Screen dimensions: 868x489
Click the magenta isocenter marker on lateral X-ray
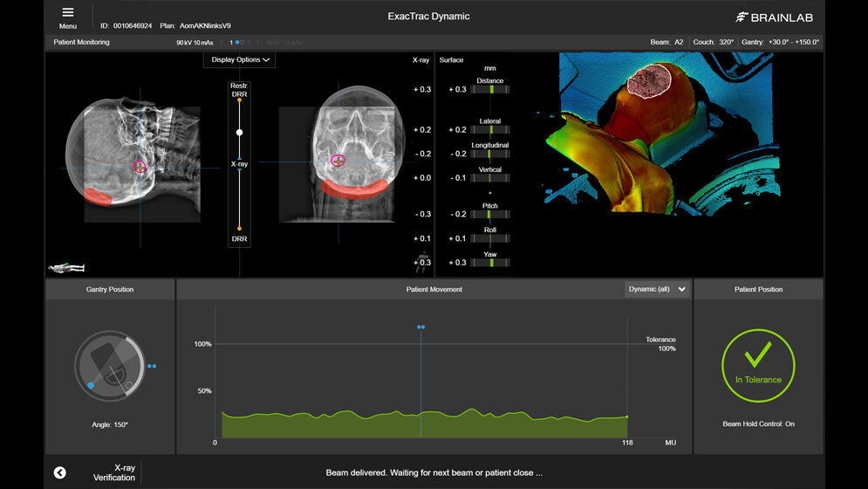pyautogui.click(x=140, y=166)
